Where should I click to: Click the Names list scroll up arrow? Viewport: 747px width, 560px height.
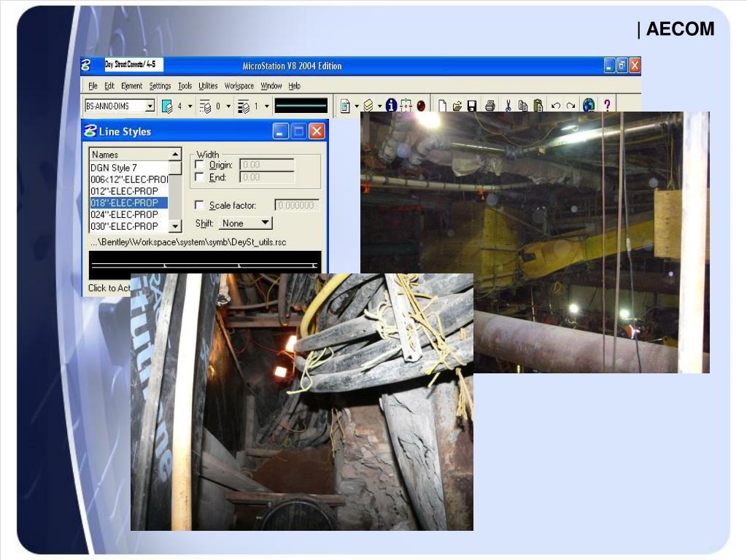click(x=175, y=155)
